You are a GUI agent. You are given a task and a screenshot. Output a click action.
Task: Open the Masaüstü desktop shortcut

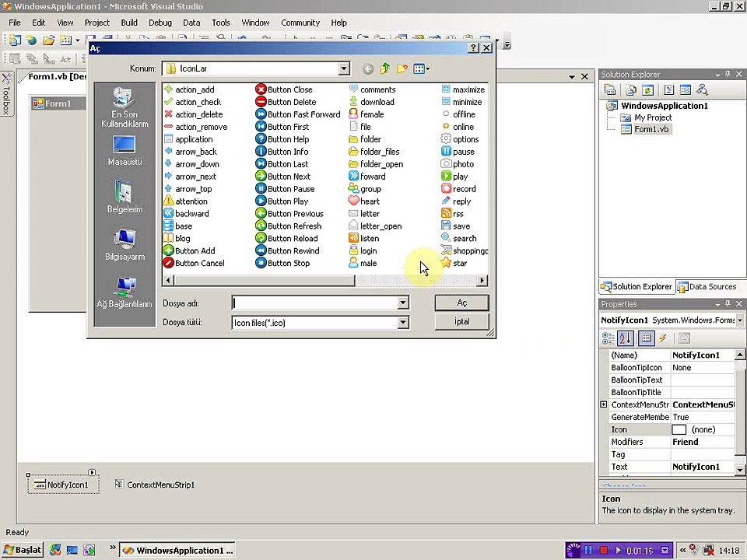(x=124, y=151)
